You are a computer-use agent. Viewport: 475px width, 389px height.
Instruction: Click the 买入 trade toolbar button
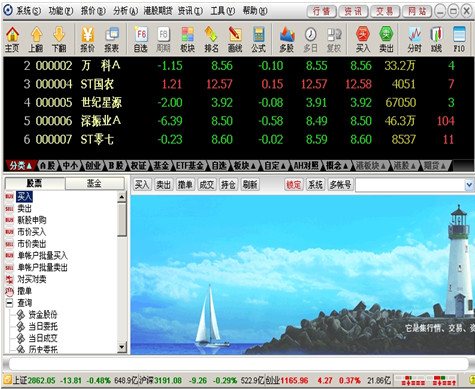coord(142,184)
